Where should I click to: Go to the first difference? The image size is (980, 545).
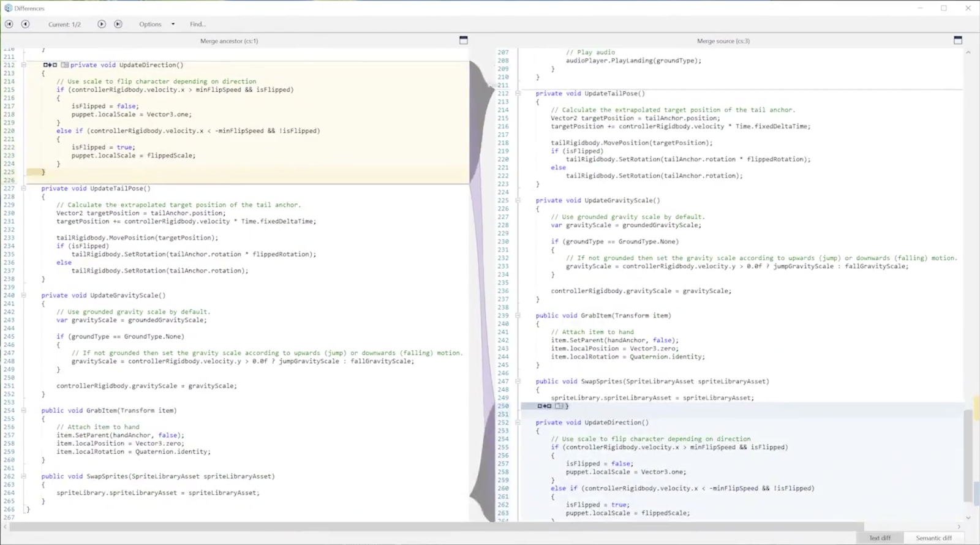9,24
